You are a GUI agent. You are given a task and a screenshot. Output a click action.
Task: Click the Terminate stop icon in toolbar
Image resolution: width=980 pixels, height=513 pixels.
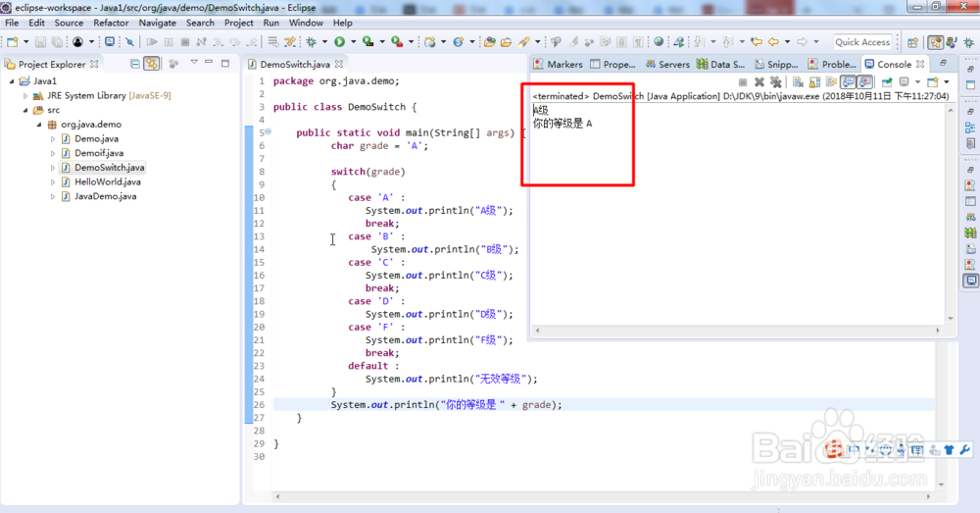pos(185,42)
